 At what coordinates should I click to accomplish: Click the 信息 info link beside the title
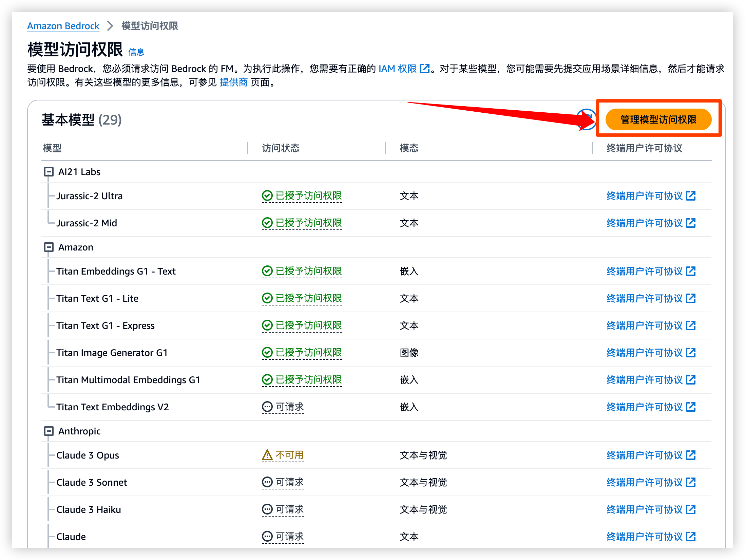tap(136, 52)
